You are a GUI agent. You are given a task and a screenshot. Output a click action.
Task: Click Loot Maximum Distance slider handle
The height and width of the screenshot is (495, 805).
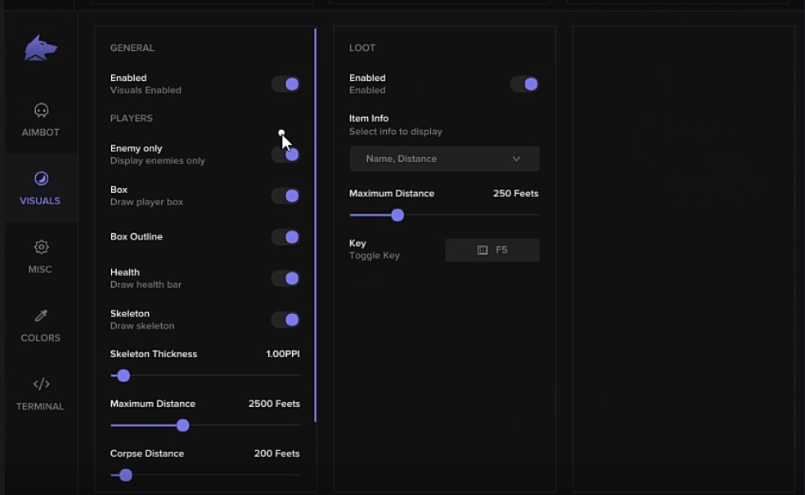coord(397,215)
